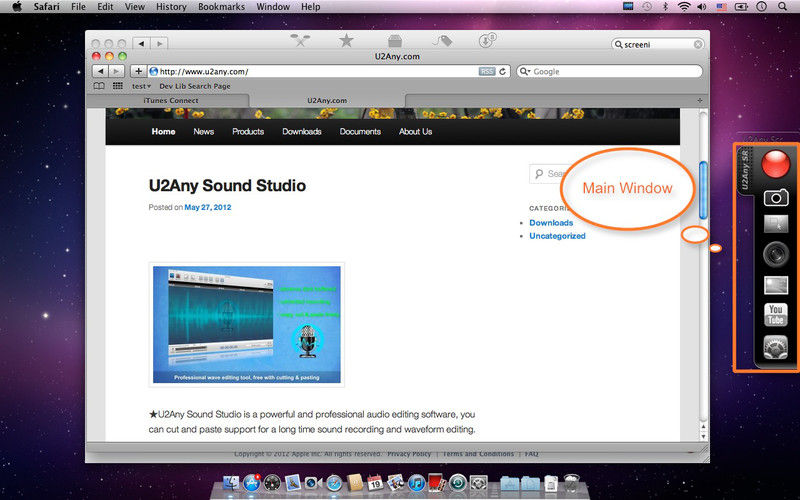Switch to iTunes Connect tab
Screen dimensions: 800x500
[x=171, y=101]
